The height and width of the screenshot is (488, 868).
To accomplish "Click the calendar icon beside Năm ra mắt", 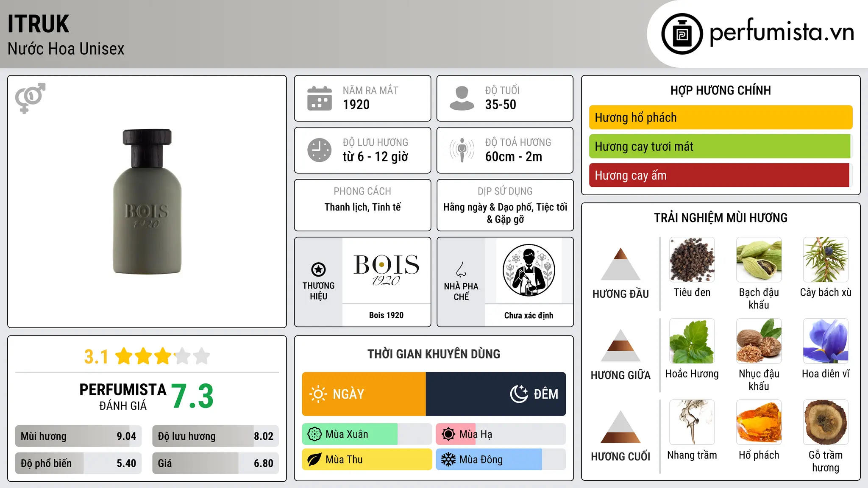I will coord(320,98).
